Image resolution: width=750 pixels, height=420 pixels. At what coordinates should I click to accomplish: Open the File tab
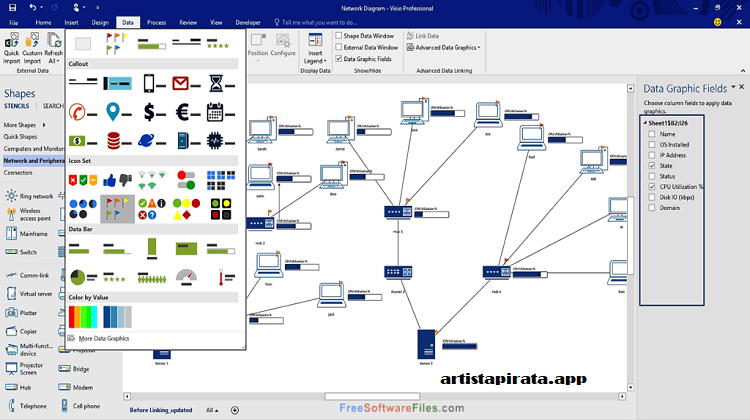[13, 22]
